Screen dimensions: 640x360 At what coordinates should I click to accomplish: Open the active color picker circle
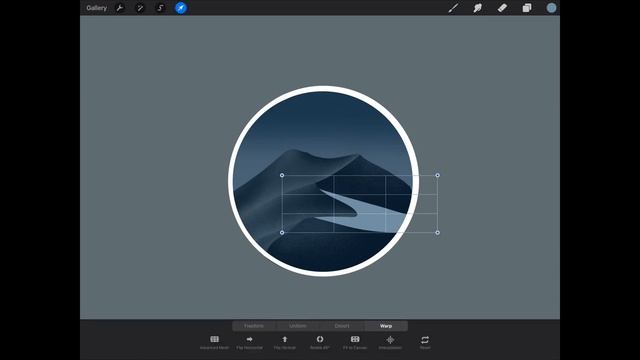point(551,8)
